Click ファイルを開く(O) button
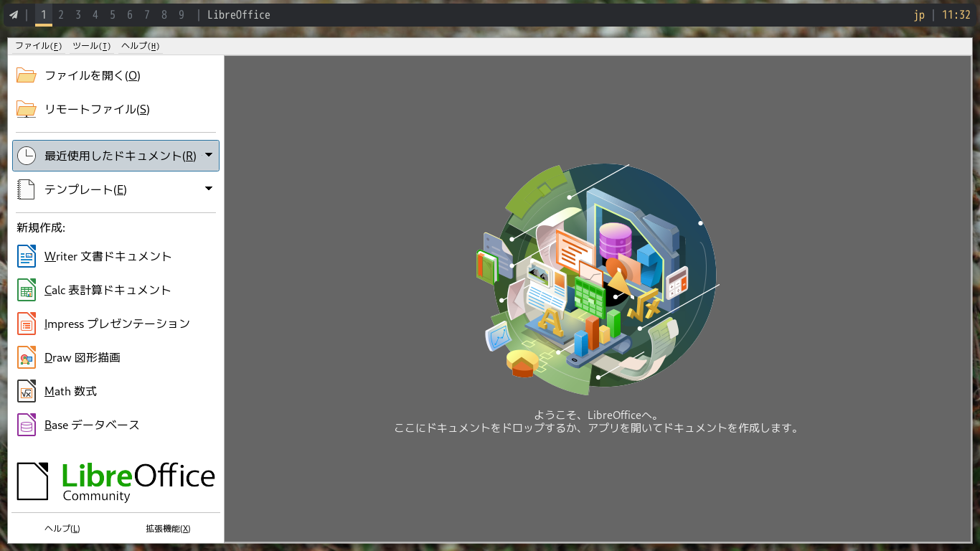 tap(116, 75)
